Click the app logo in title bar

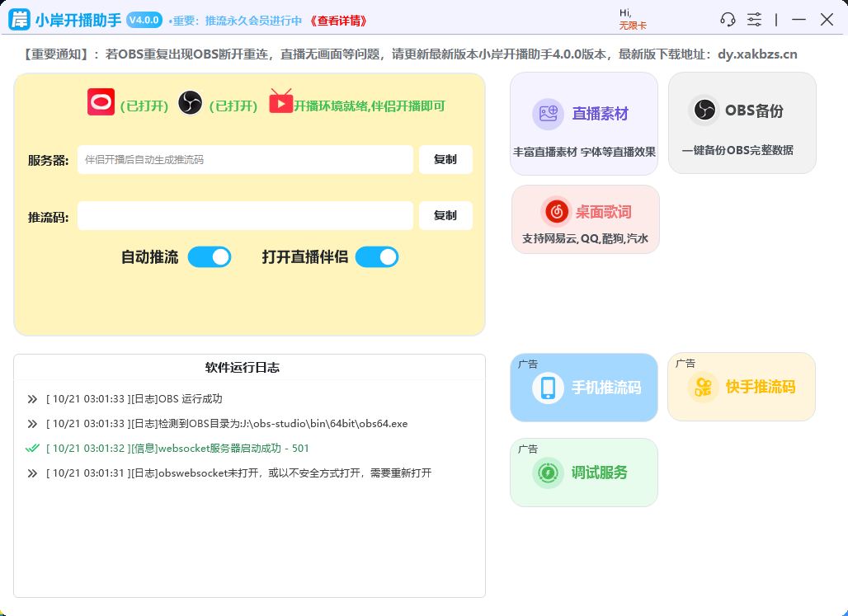(19, 20)
